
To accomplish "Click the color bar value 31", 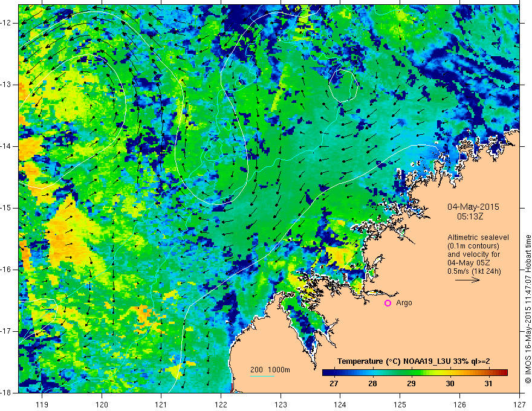I will click(488, 384).
